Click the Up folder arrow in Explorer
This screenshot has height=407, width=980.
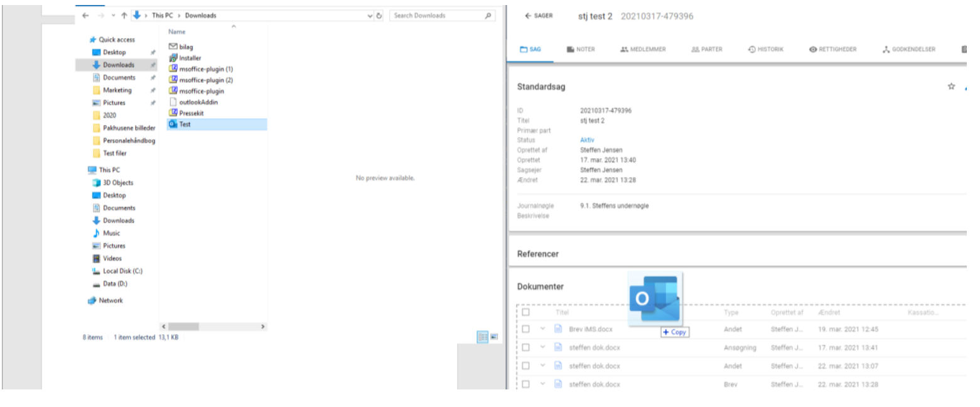click(124, 16)
